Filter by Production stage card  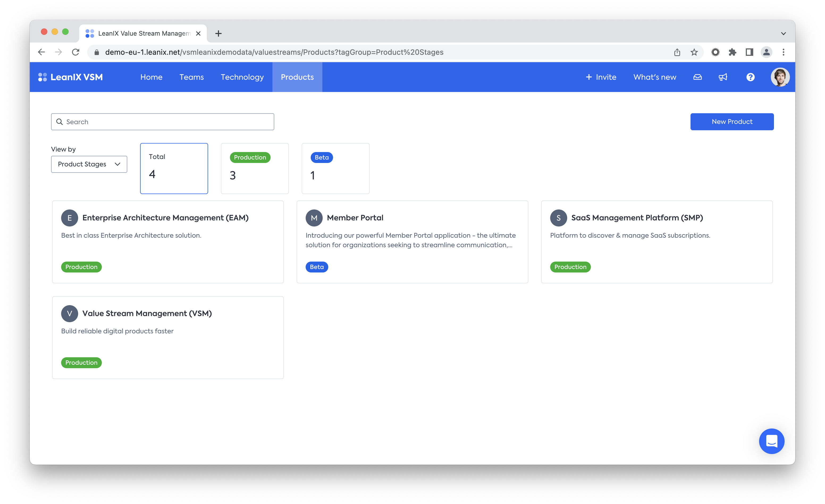pos(254,169)
